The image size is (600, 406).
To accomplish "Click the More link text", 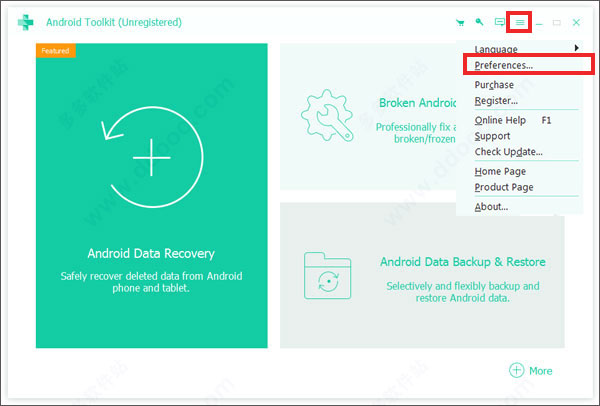I will (541, 371).
